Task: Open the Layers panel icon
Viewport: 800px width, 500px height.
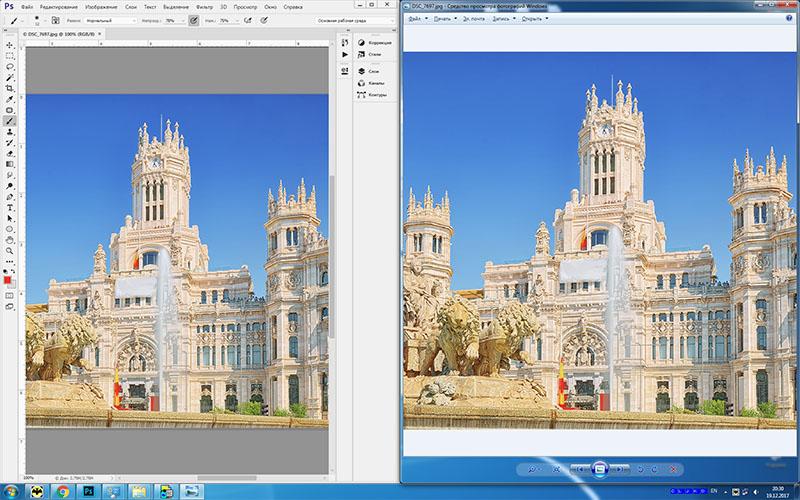Action: 361,71
